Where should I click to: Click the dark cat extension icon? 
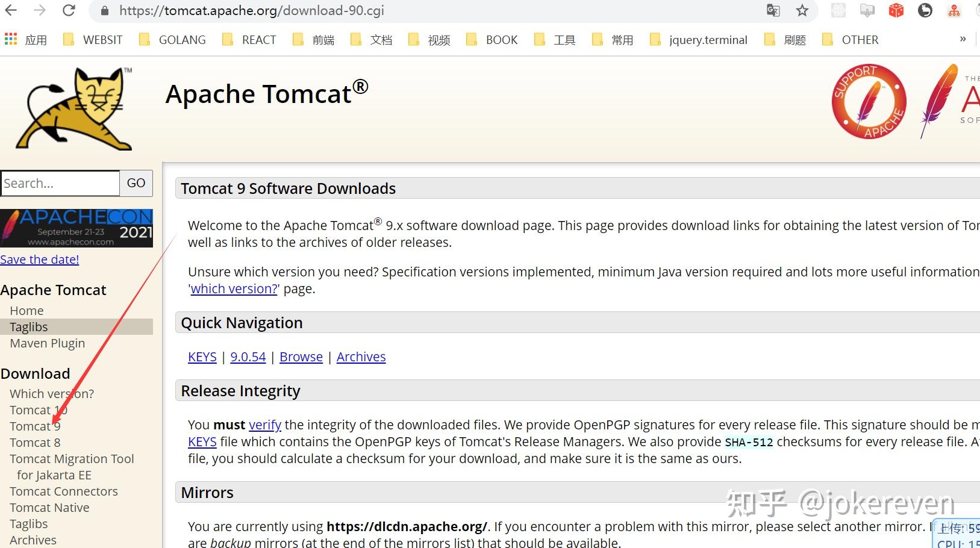point(925,10)
